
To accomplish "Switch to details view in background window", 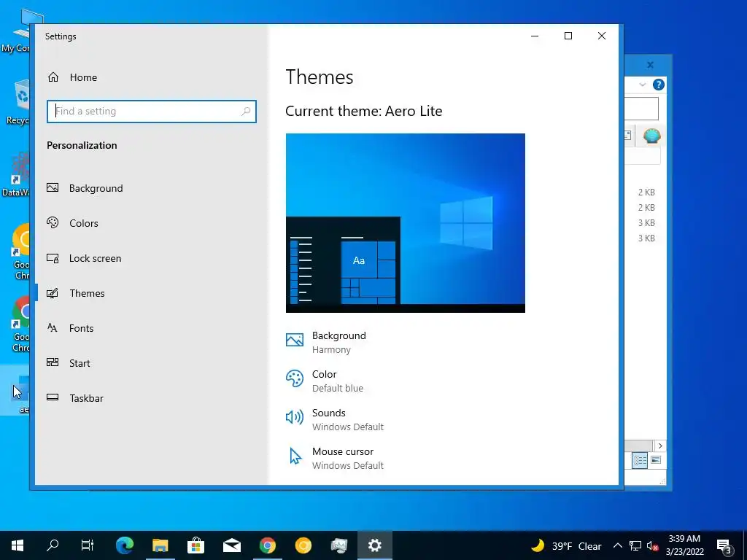I will click(x=640, y=460).
